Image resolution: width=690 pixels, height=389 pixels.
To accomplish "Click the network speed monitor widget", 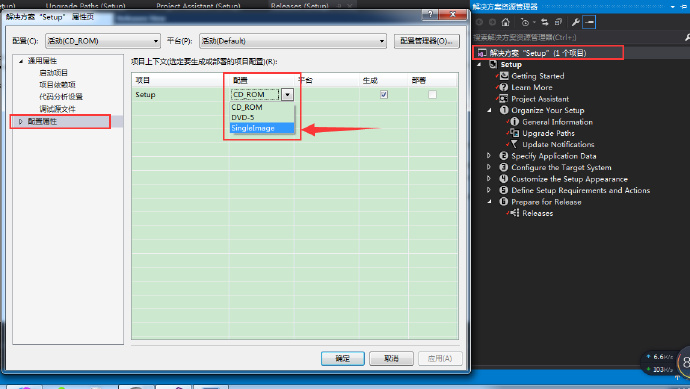I will (664, 363).
